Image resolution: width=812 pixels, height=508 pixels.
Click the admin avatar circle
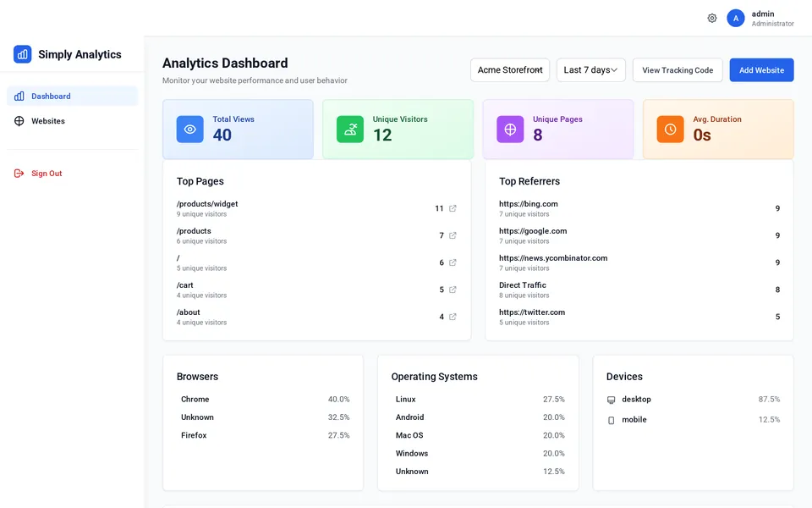tap(735, 18)
